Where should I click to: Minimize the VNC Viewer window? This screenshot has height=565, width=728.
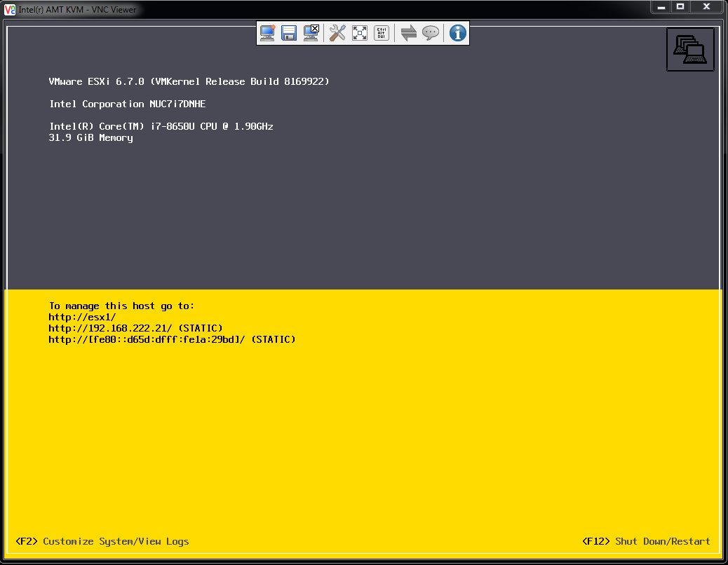coord(661,6)
